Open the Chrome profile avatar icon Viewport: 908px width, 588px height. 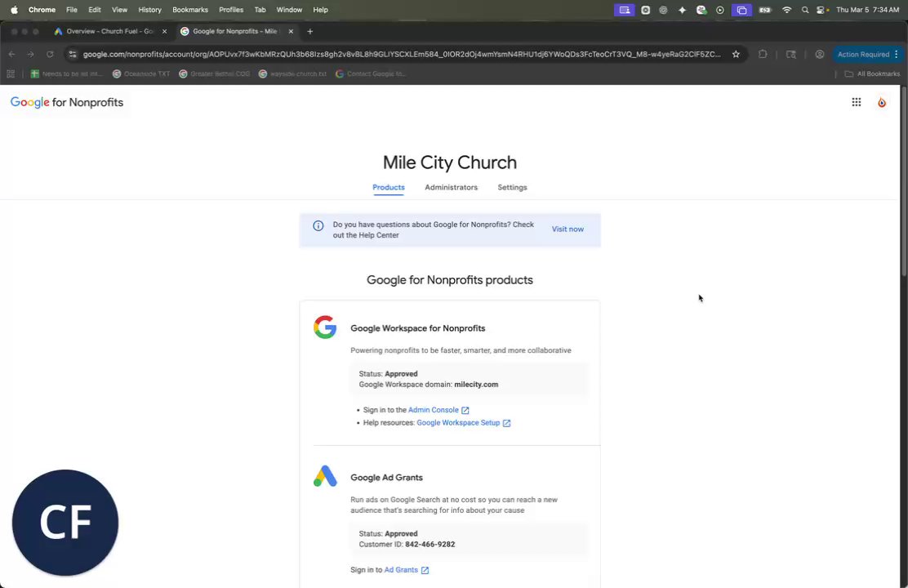(819, 55)
